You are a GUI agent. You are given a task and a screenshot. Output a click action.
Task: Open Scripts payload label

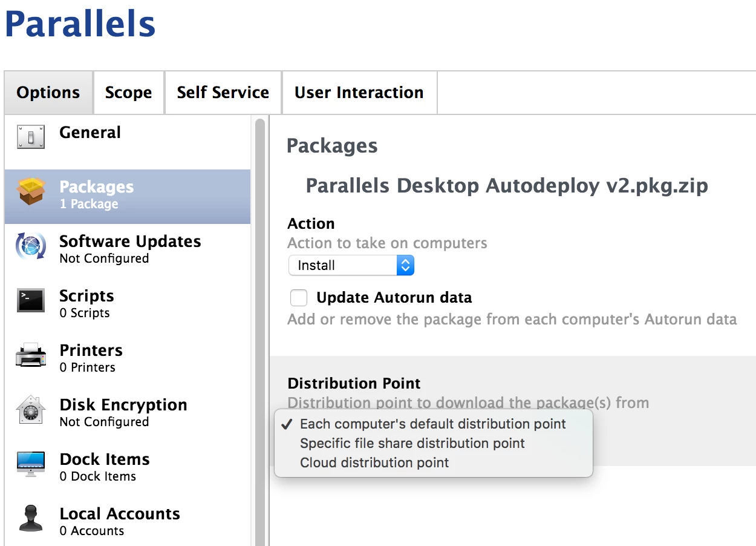click(x=86, y=296)
